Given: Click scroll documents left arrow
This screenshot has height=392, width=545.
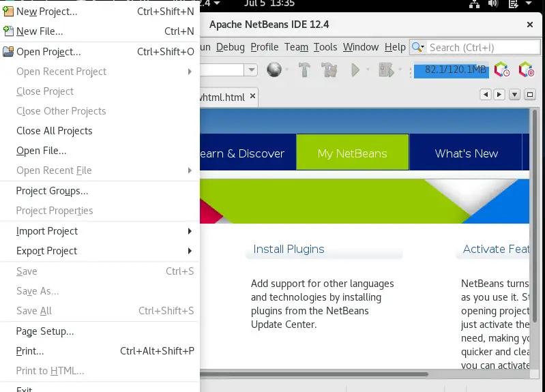Looking at the screenshot, I should pos(486,95).
